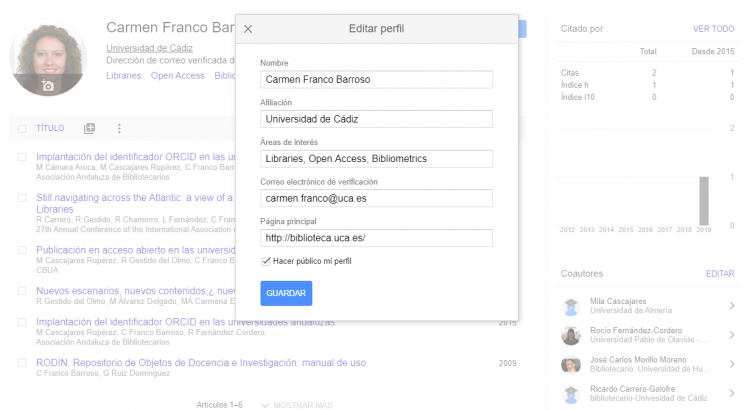Close the Editar perfil dialog
The image size is (750, 410).
[x=248, y=29]
